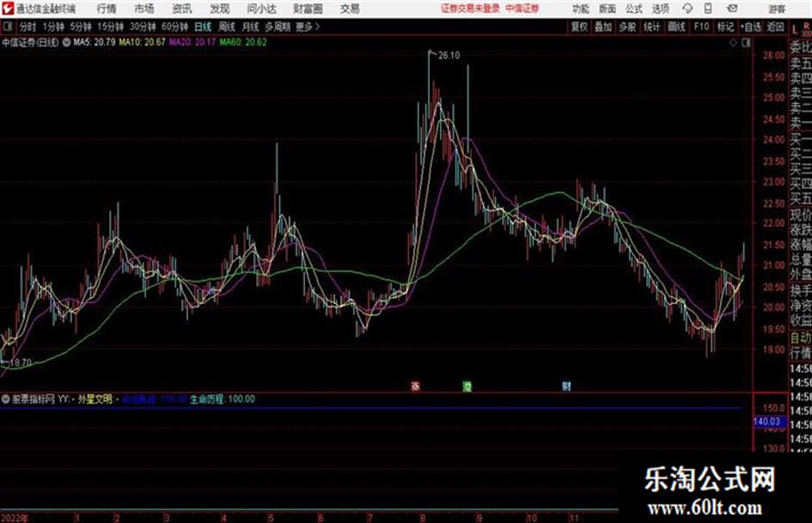Image resolution: width=812 pixels, height=523 pixels.
Task: Select the 60分钟 period tab
Action: point(175,27)
